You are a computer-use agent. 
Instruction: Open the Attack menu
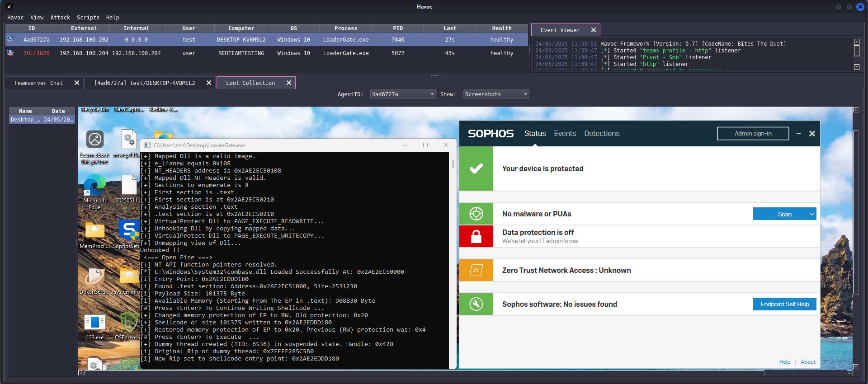pyautogui.click(x=60, y=18)
